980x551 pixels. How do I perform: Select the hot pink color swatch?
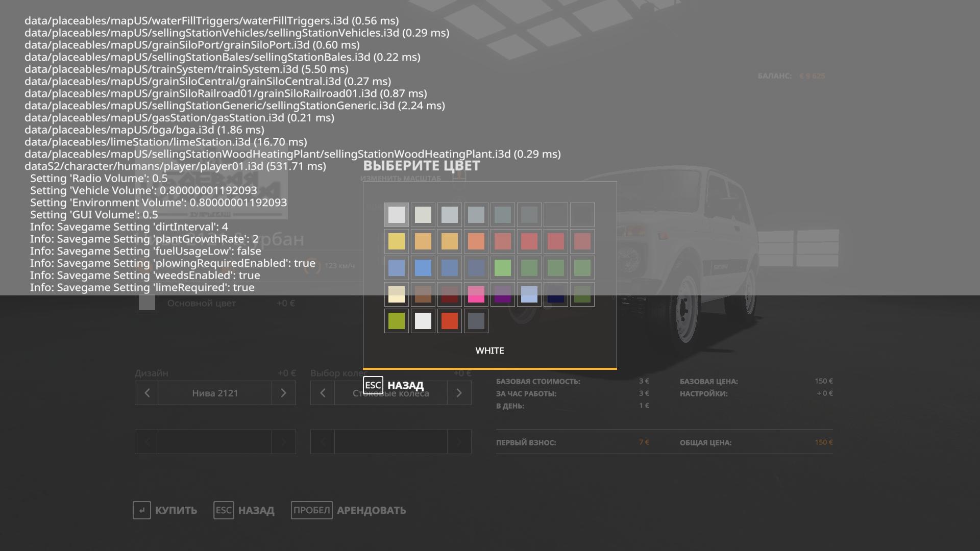coord(476,294)
